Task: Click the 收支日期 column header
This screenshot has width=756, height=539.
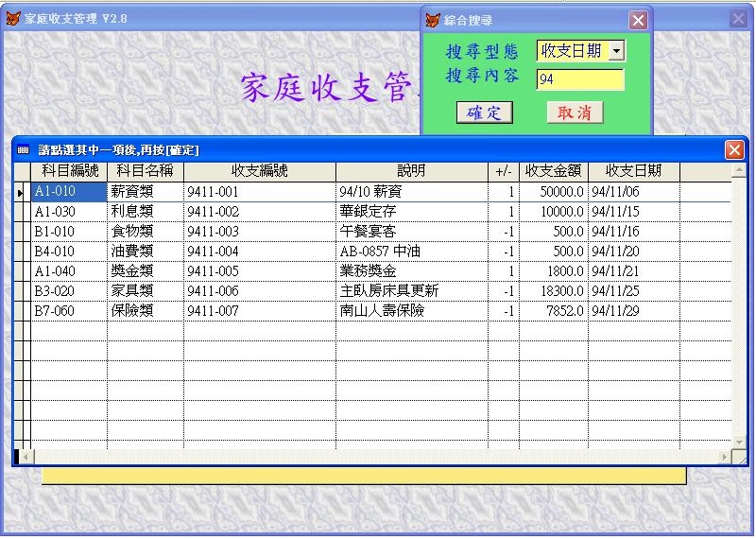Action: click(x=634, y=171)
